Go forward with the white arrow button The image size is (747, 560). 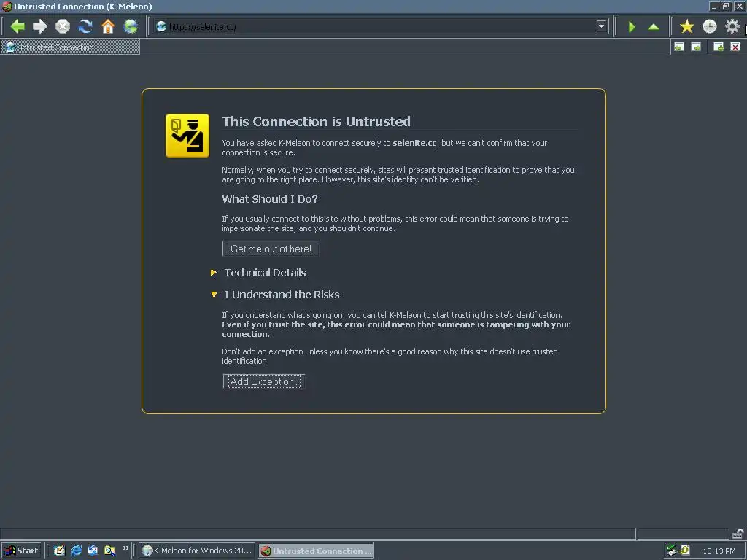pyautogui.click(x=40, y=26)
